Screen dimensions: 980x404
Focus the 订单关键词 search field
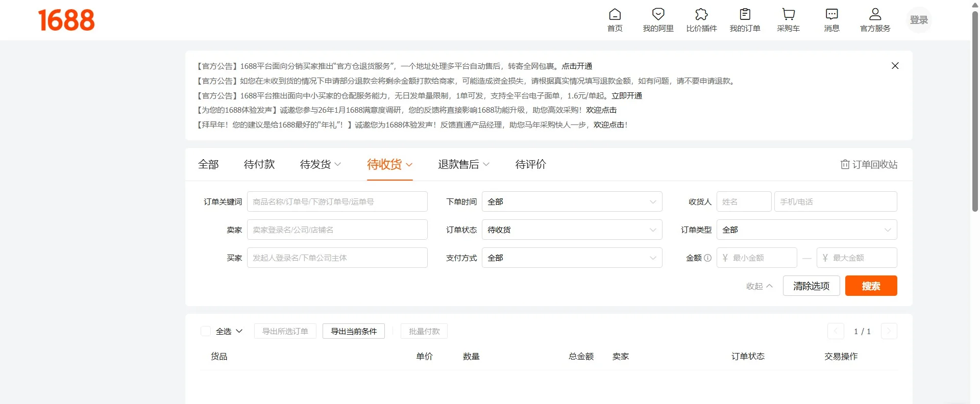(337, 201)
